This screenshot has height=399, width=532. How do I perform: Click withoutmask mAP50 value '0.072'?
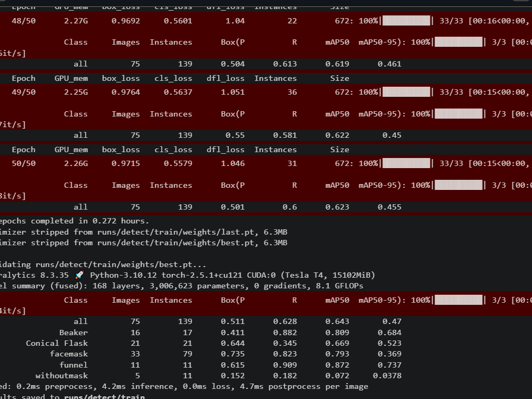click(337, 376)
